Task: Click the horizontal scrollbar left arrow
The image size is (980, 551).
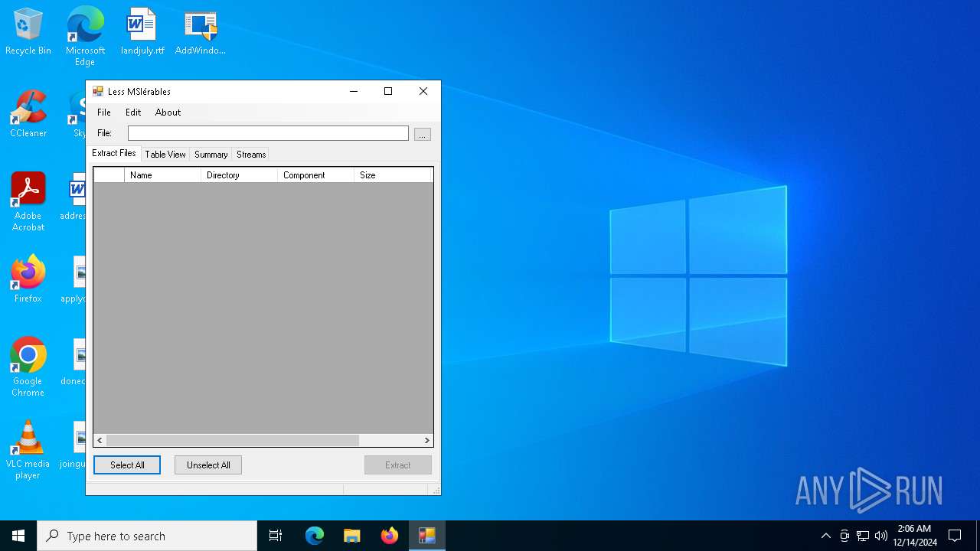Action: click(x=100, y=440)
